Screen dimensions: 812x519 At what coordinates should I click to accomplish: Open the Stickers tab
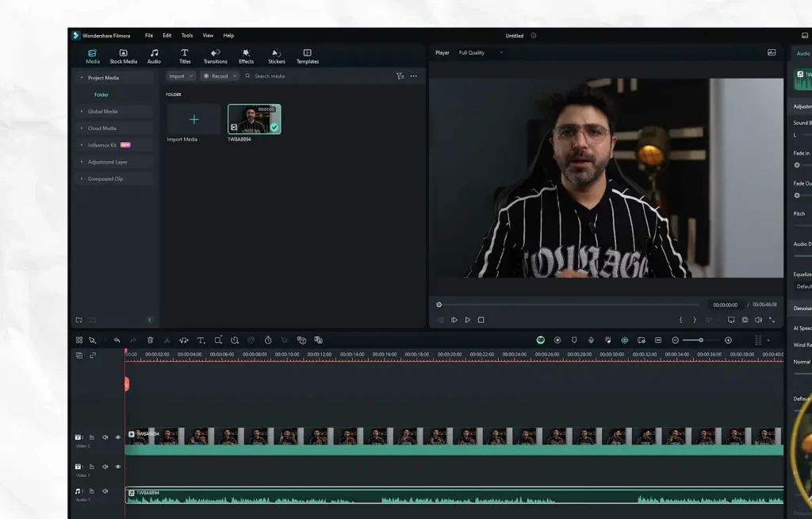277,56
